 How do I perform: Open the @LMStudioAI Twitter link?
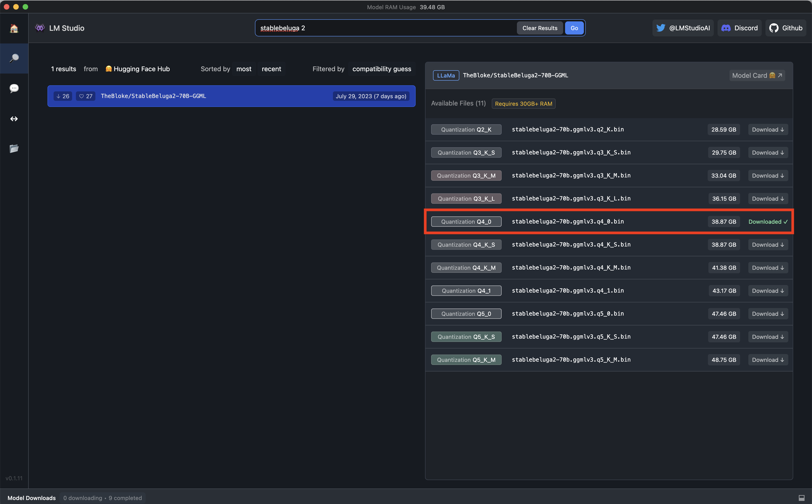pos(683,28)
